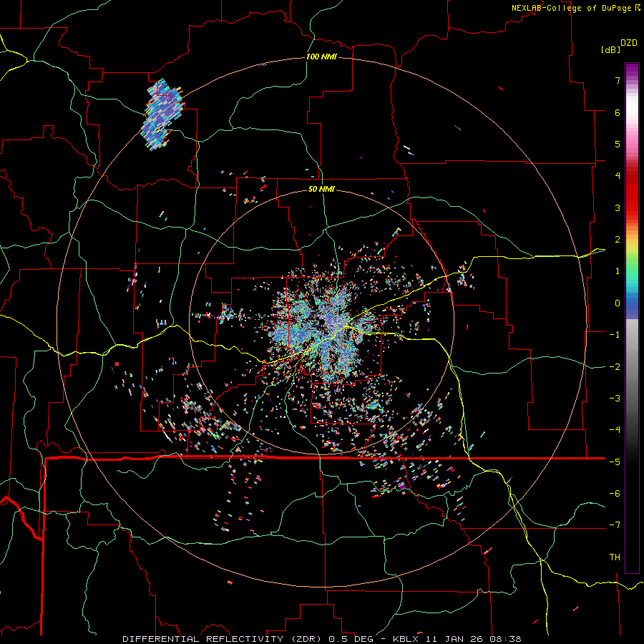Click the 1 value on the color scale
The width and height of the screenshot is (644, 644).
click(x=618, y=271)
